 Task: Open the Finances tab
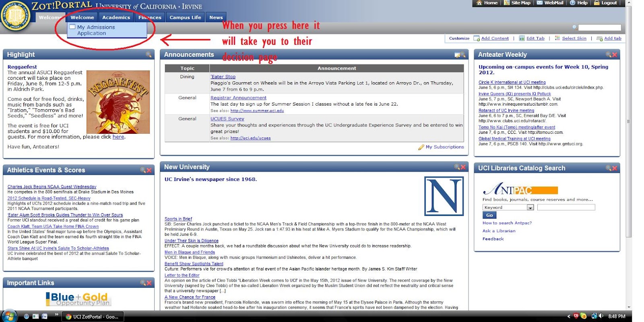coord(150,17)
